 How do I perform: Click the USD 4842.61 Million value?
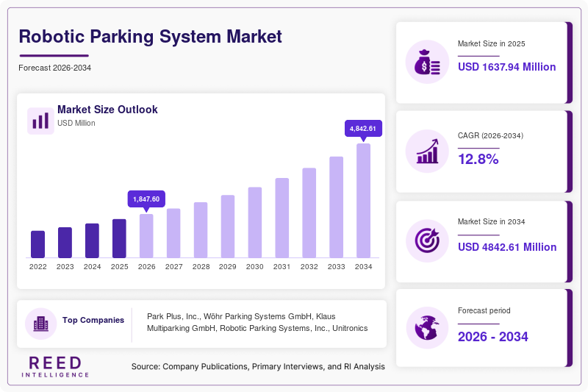point(507,247)
